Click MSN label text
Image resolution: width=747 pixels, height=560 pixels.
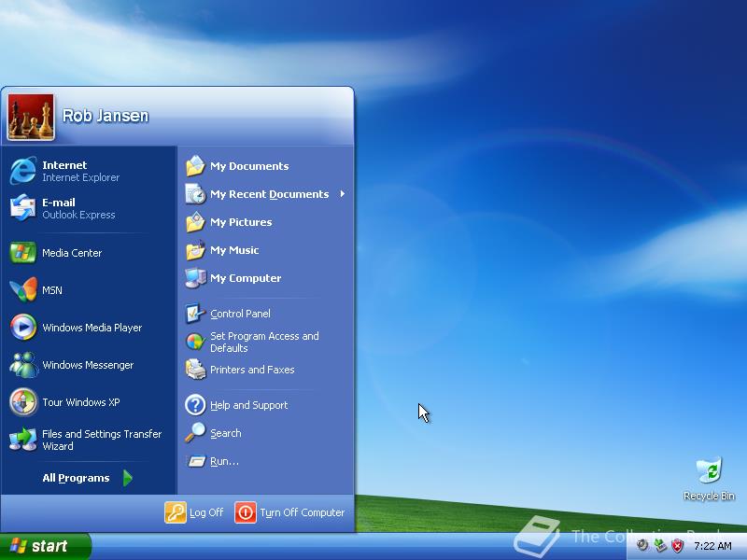(x=52, y=290)
